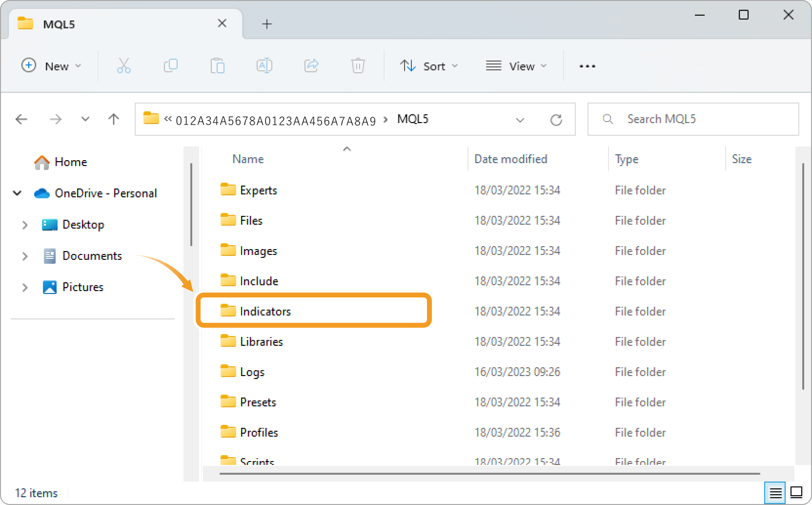The height and width of the screenshot is (505, 812).
Task: Go forward with the right arrow
Action: tap(56, 119)
